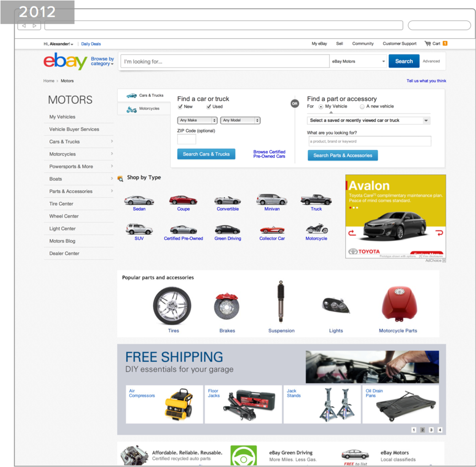Check the Used vehicle checkbox
The image size is (476, 467).
(x=208, y=106)
